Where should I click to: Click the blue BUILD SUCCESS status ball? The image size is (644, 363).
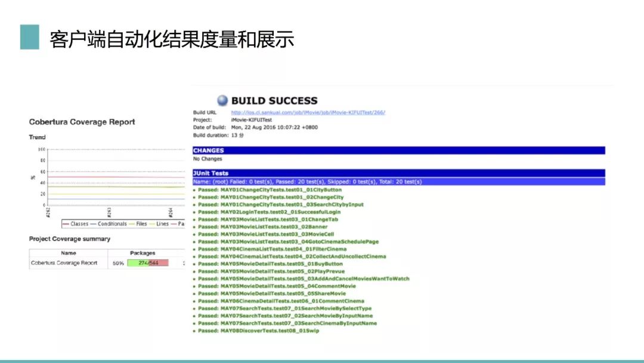tap(222, 101)
